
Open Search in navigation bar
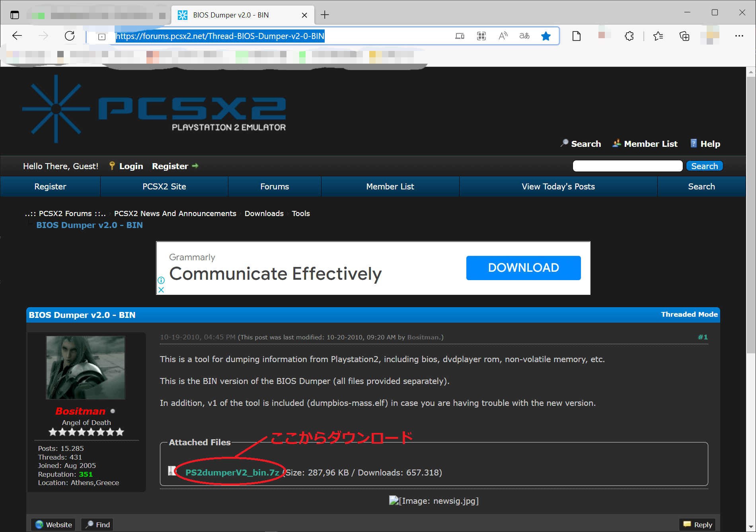[701, 187]
